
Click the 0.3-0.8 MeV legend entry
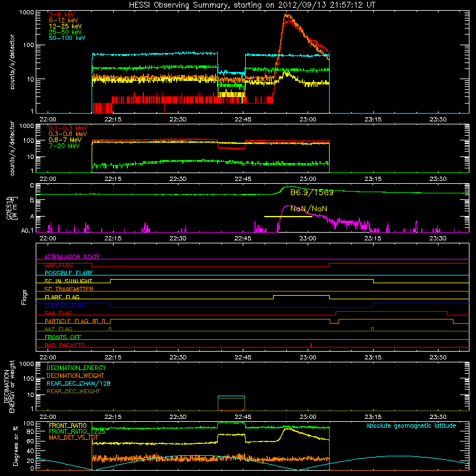(x=68, y=134)
